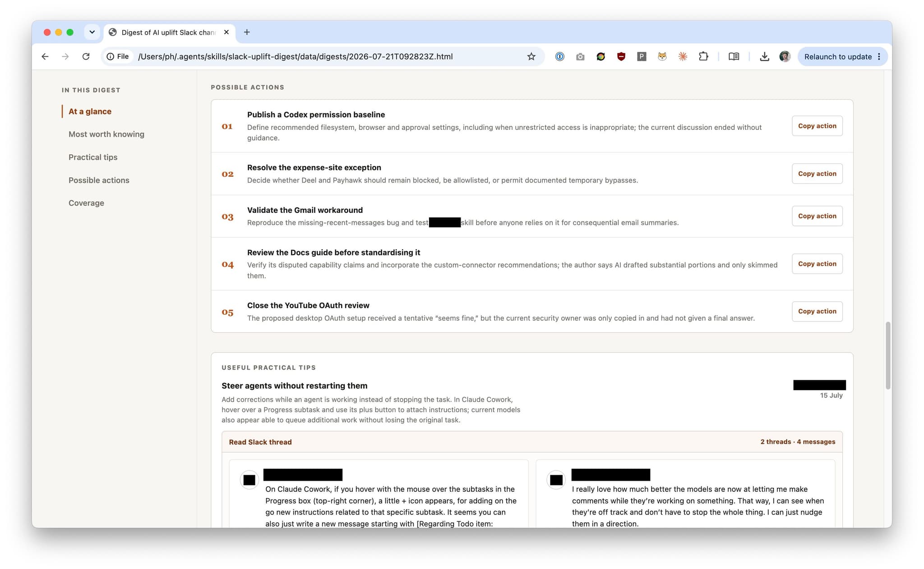Open the fox-face extension icon
Viewport: 924px width, 569px height.
[662, 56]
